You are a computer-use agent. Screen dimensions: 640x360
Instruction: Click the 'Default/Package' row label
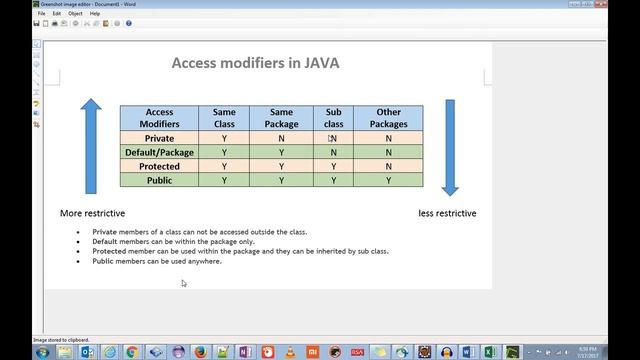(x=159, y=152)
